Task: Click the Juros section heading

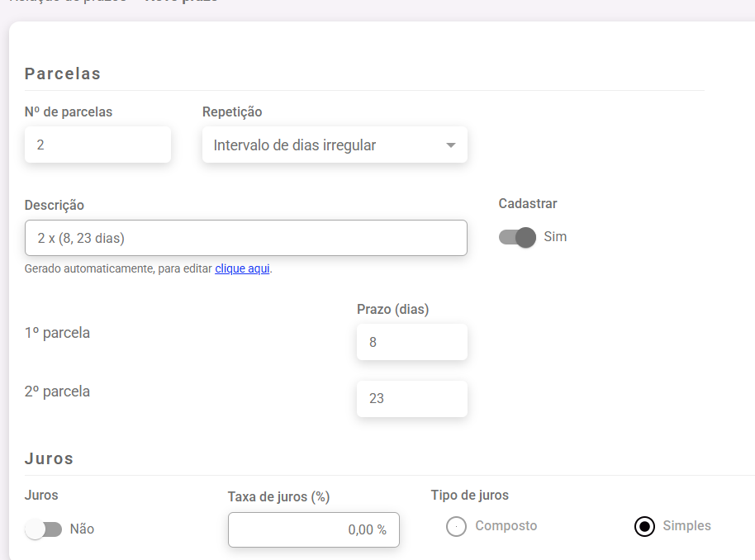Action: [49, 458]
